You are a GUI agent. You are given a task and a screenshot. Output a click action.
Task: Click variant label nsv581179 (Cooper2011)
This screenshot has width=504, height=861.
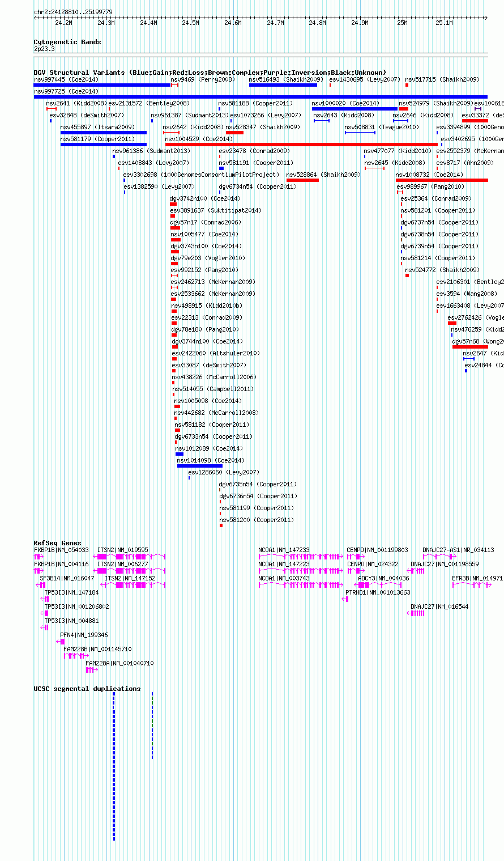[x=97, y=139]
